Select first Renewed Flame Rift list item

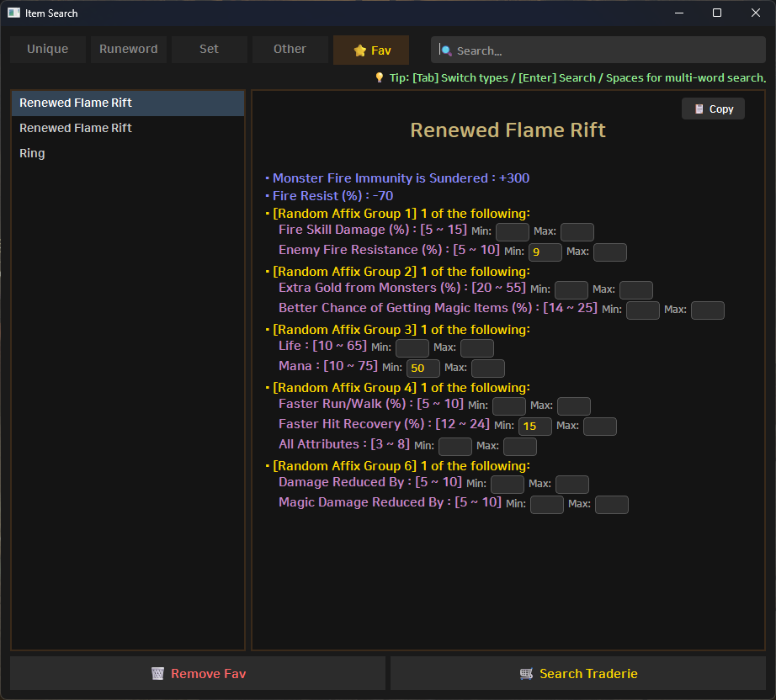[x=128, y=103]
